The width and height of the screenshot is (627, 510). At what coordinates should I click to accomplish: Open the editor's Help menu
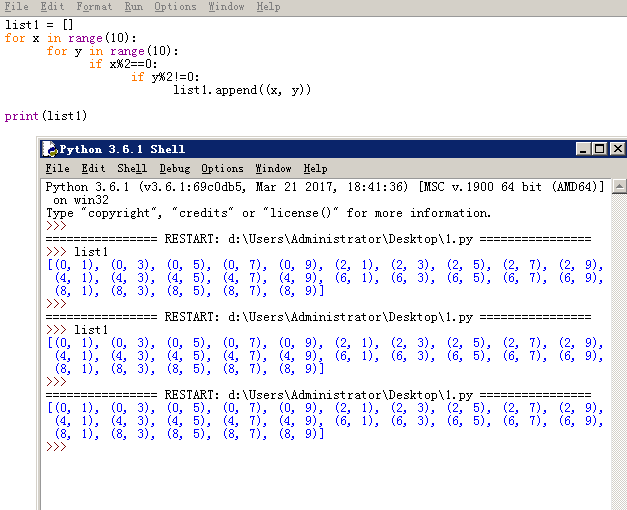pyautogui.click(x=268, y=7)
